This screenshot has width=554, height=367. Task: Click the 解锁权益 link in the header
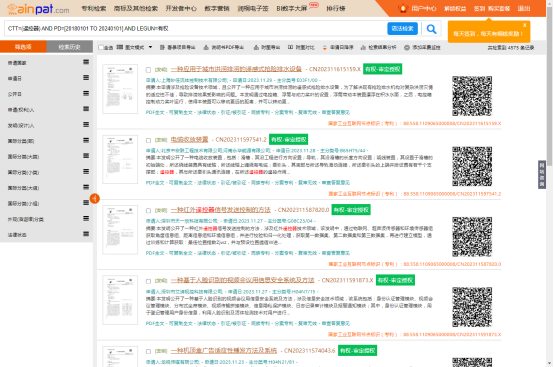click(x=455, y=8)
